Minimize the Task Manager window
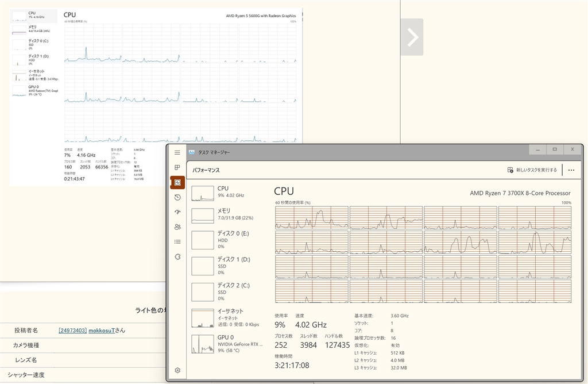 coord(537,149)
